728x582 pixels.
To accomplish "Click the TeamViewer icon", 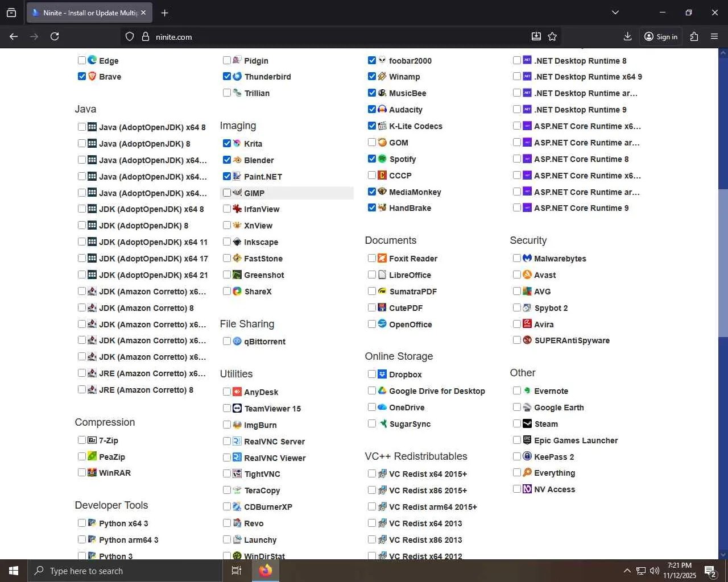I will [237, 408].
